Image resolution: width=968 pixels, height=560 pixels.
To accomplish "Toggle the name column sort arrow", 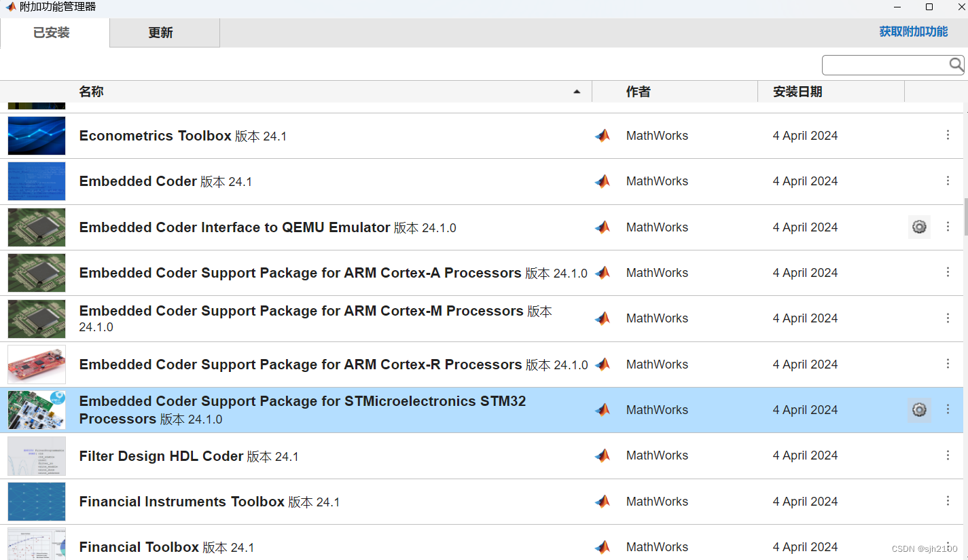I will [577, 92].
